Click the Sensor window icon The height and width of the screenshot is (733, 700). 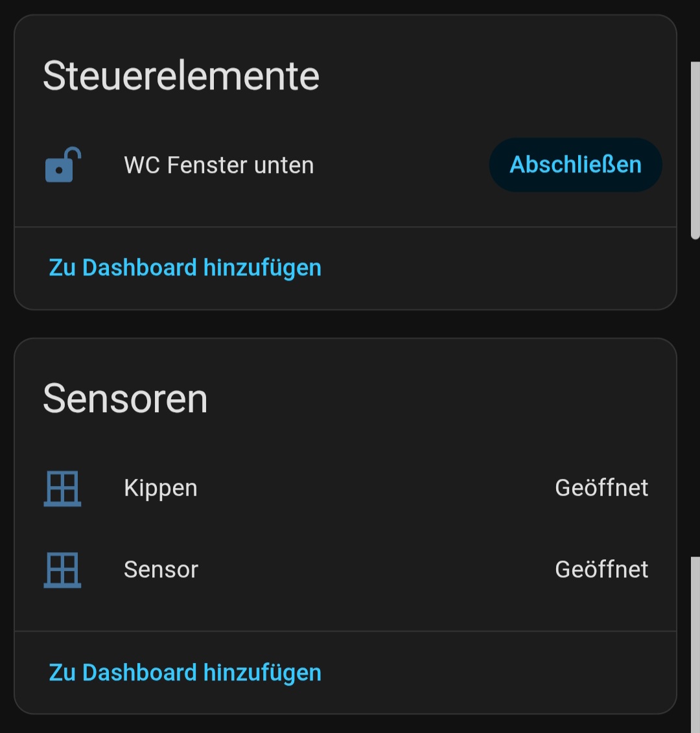click(62, 570)
